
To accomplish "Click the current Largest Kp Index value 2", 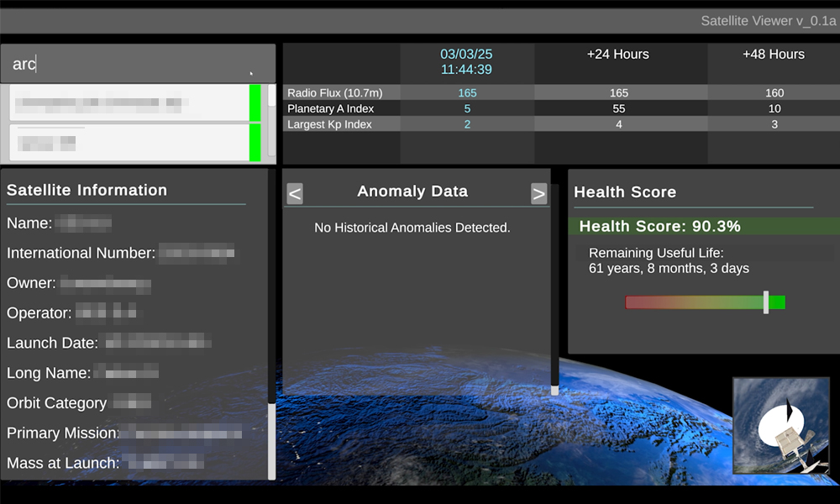I will click(x=467, y=124).
